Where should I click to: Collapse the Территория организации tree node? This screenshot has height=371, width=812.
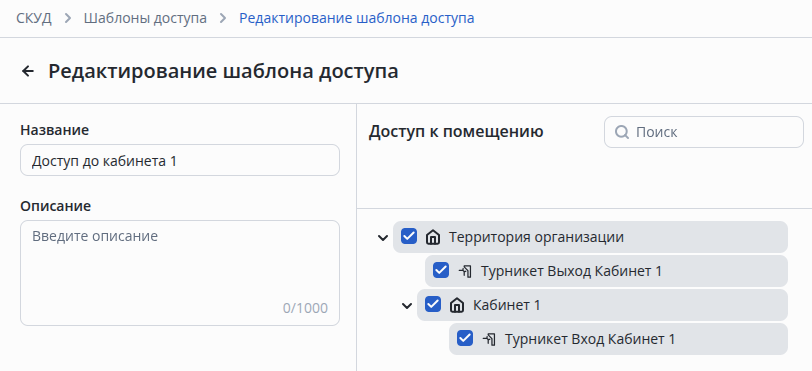[383, 238]
